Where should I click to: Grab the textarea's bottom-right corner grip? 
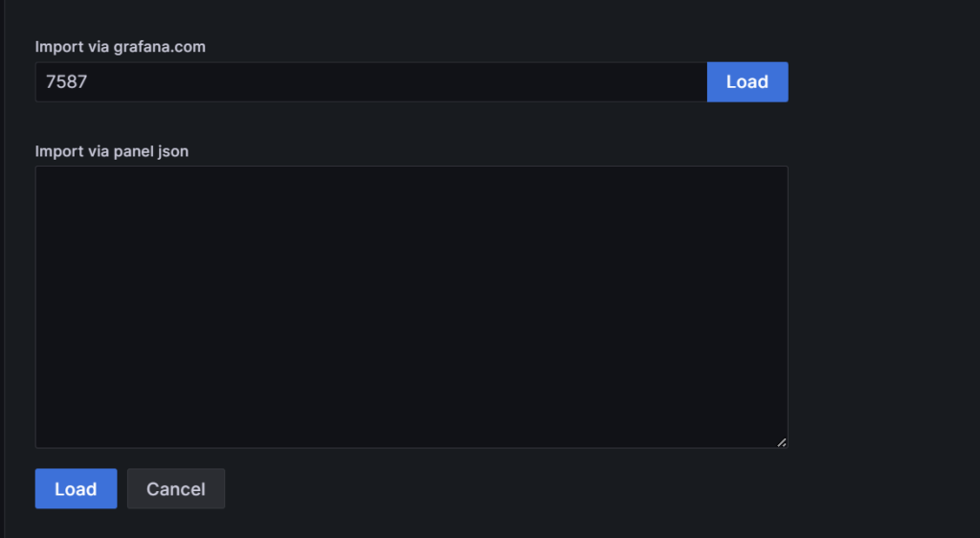pyautogui.click(x=782, y=442)
